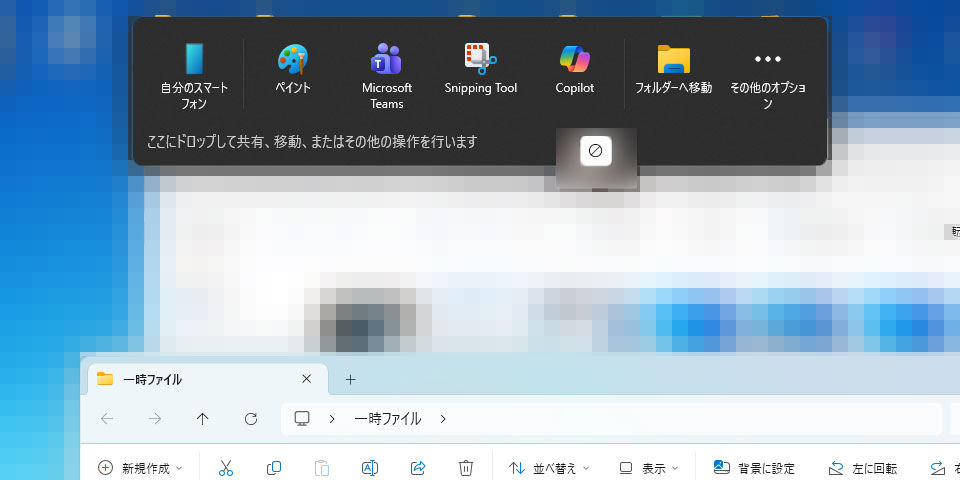This screenshot has height=480, width=960.
Task: Click the share arrow icon
Action: 418,467
